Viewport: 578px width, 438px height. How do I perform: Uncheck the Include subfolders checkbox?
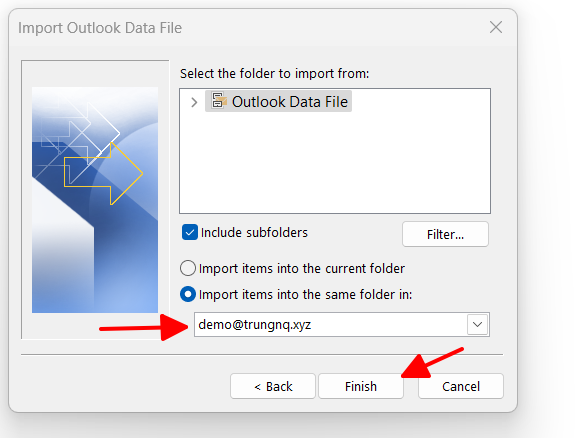(x=189, y=233)
